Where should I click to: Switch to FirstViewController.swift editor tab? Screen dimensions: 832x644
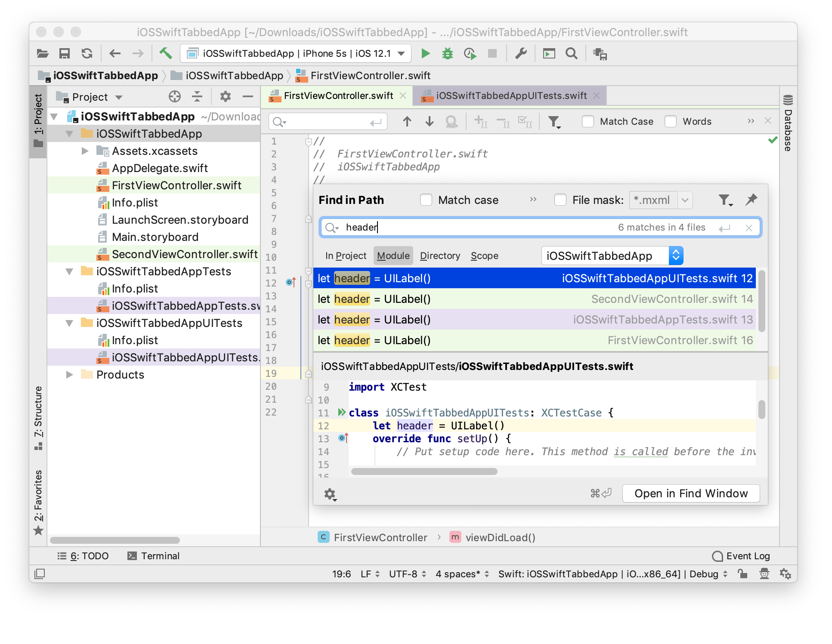click(338, 96)
